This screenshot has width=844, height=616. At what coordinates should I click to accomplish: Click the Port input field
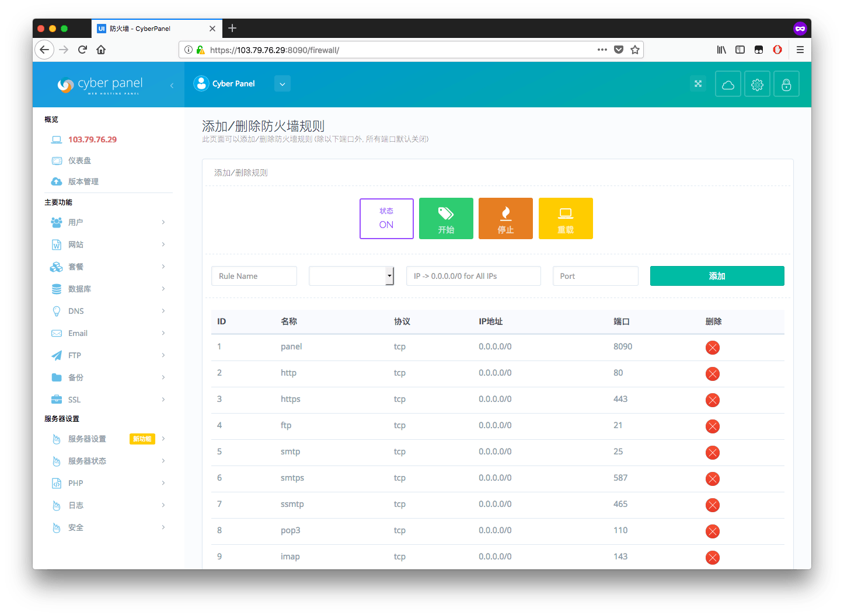coord(595,275)
